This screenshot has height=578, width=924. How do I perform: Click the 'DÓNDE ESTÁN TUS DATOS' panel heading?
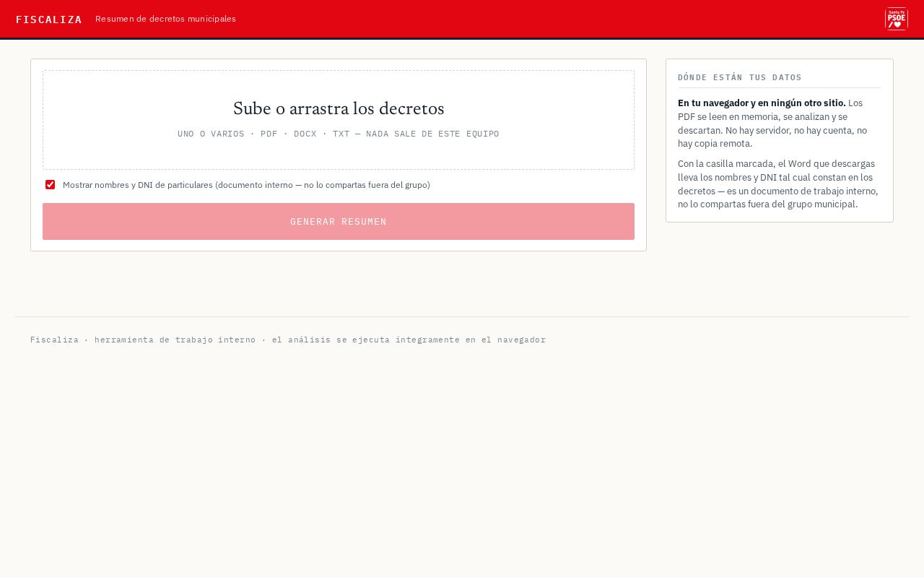(x=740, y=77)
